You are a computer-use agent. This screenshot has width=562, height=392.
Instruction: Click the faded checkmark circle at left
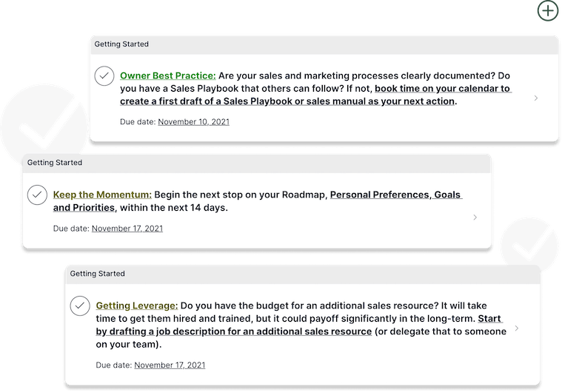tap(44, 128)
